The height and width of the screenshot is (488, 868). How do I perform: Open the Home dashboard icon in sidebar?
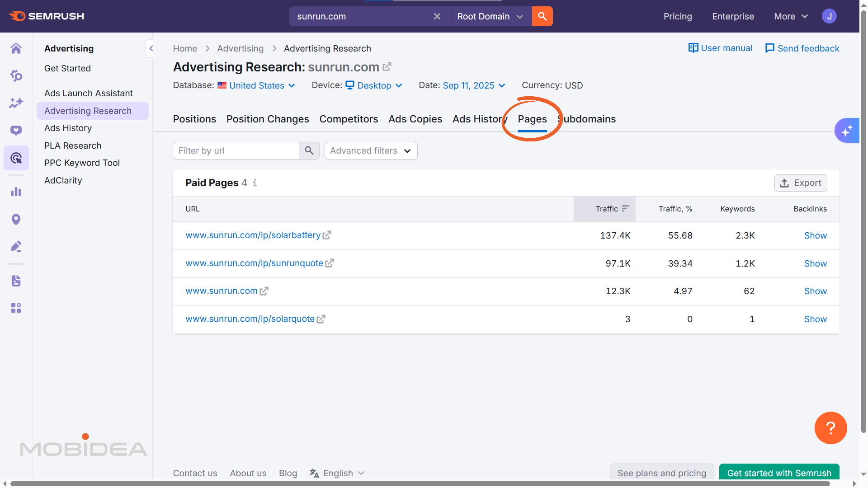click(x=16, y=48)
